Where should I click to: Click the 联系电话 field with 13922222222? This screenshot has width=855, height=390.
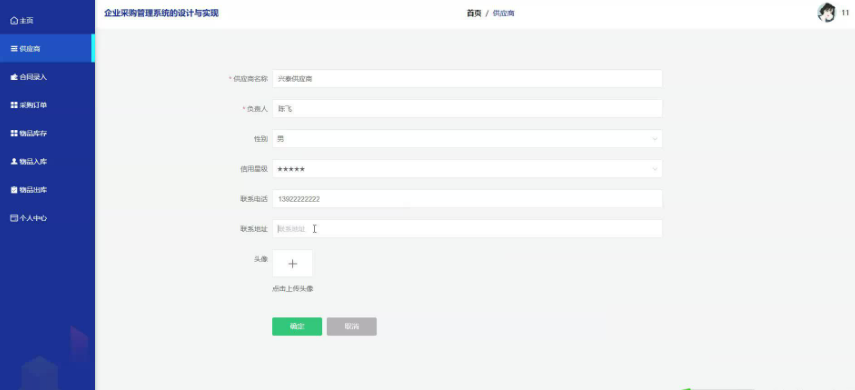(x=467, y=199)
